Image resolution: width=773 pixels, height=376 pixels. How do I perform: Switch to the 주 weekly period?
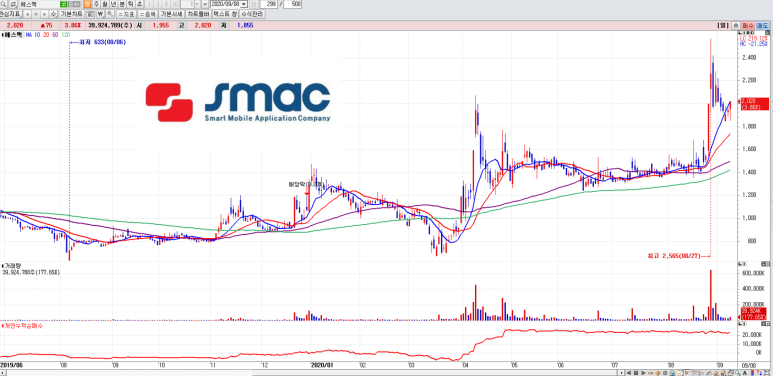coord(96,4)
